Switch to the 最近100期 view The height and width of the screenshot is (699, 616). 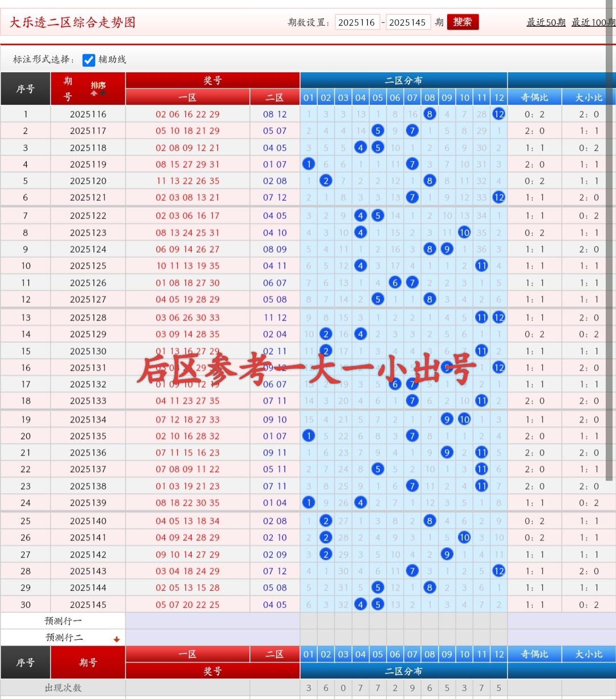593,22
